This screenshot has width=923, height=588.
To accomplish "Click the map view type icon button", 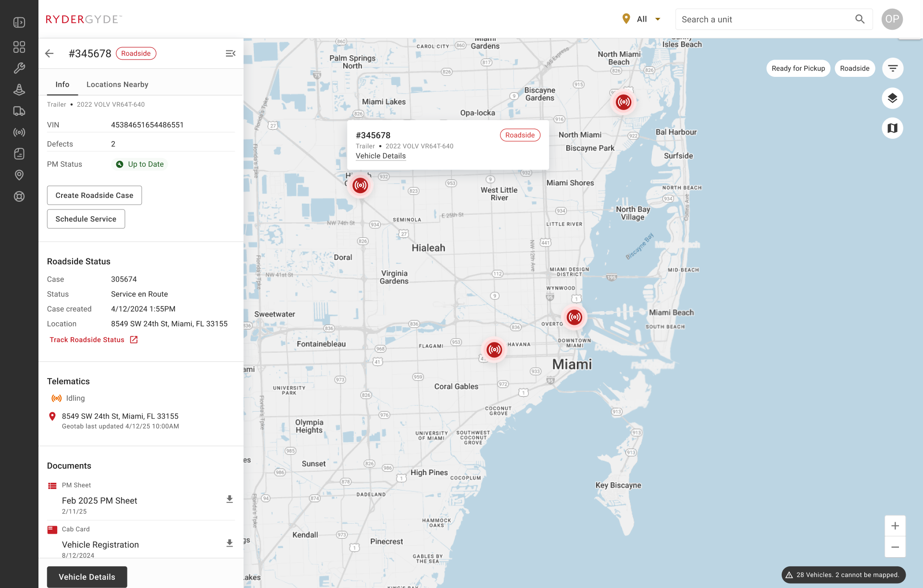I will [x=892, y=128].
